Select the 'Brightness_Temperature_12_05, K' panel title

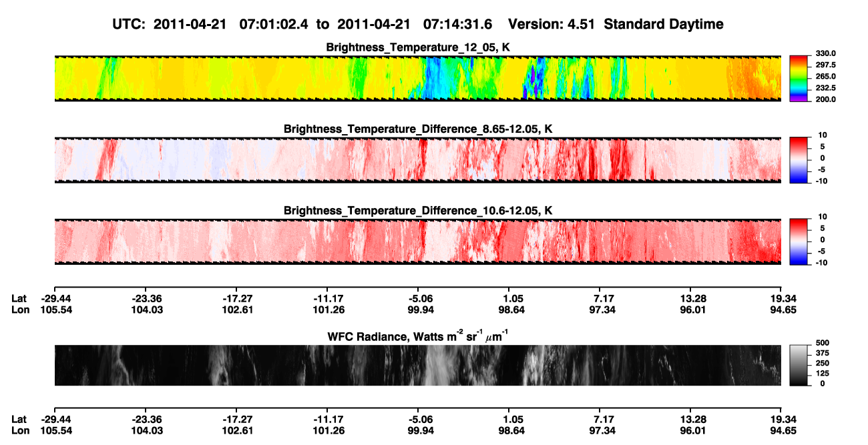point(418,47)
